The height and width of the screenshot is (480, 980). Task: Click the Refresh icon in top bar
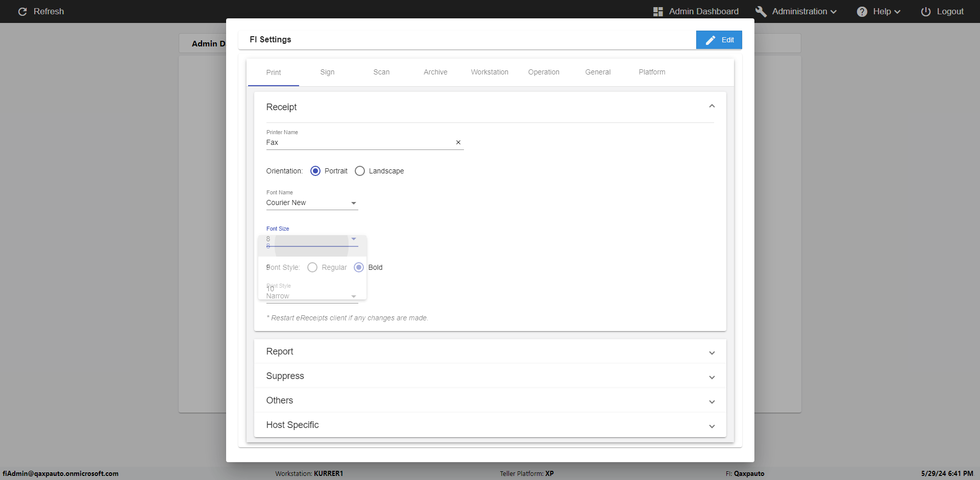(x=22, y=11)
